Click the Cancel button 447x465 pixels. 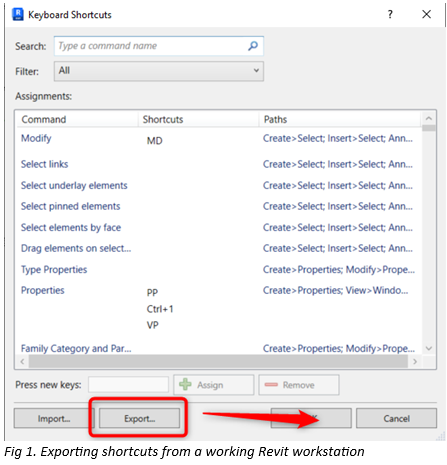coord(396,418)
